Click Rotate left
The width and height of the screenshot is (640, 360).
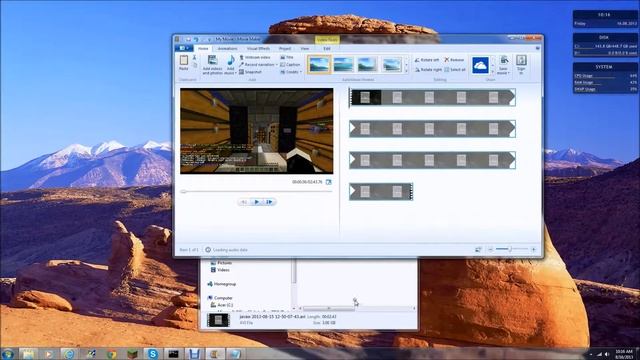[427, 60]
